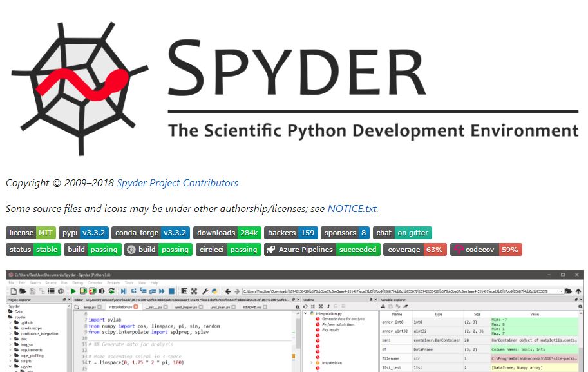Close the README.md editor tab
The image size is (588, 372).
click(x=265, y=307)
